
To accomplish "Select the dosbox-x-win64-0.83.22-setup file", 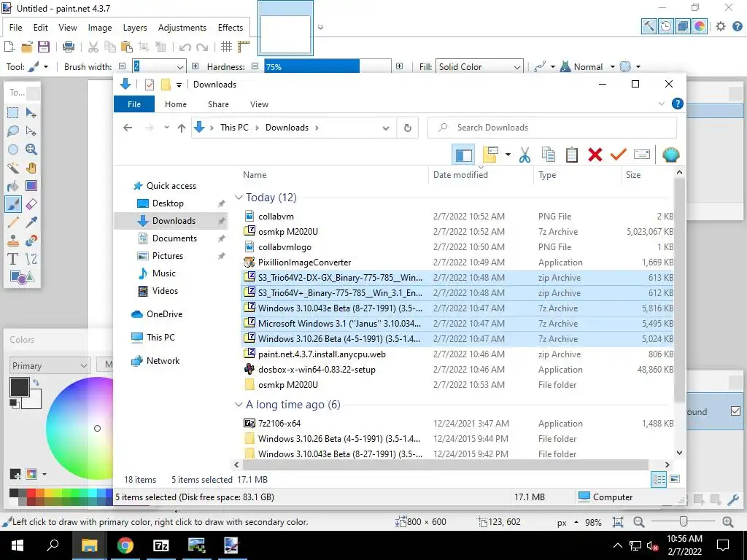I will 317,370.
